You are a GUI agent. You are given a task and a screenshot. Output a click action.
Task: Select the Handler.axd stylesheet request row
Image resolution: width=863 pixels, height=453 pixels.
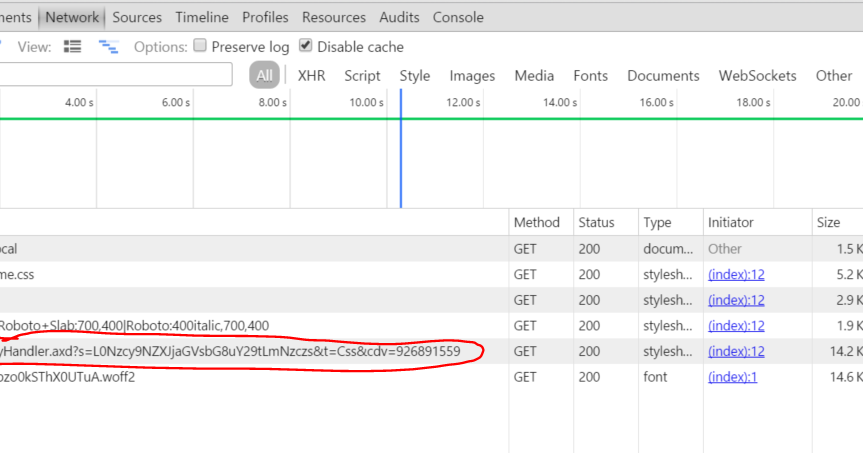(432, 351)
